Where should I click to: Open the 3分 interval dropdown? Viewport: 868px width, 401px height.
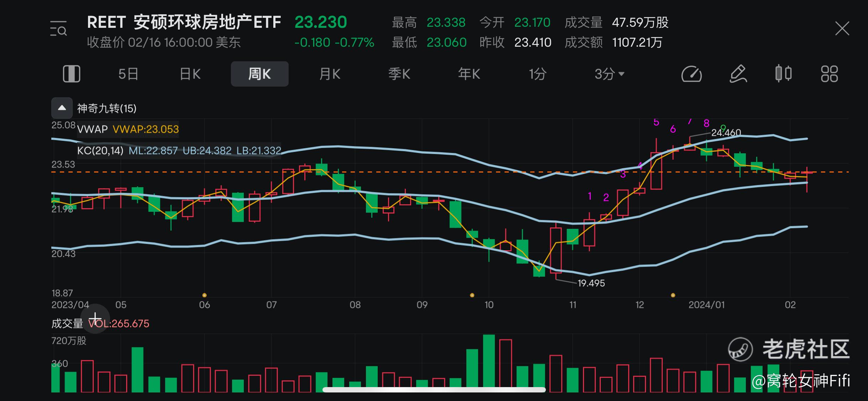click(x=609, y=74)
